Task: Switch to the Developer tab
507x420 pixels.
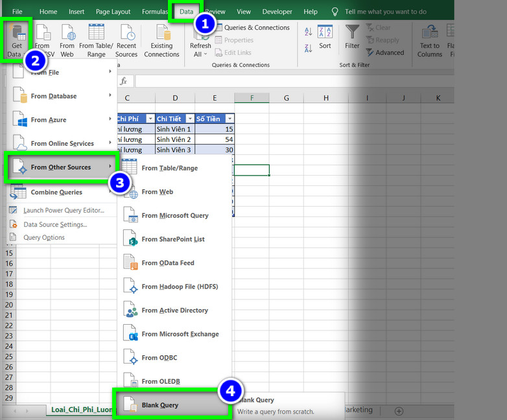Action: (277, 12)
